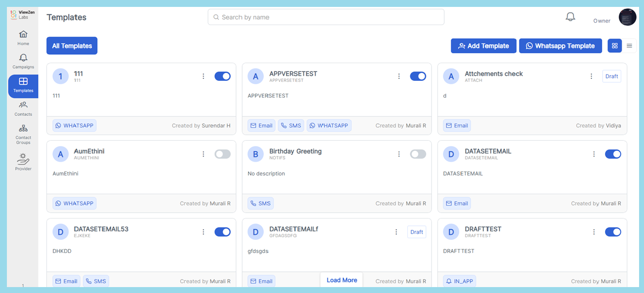
Task: Switch to list view layout
Action: point(629,46)
